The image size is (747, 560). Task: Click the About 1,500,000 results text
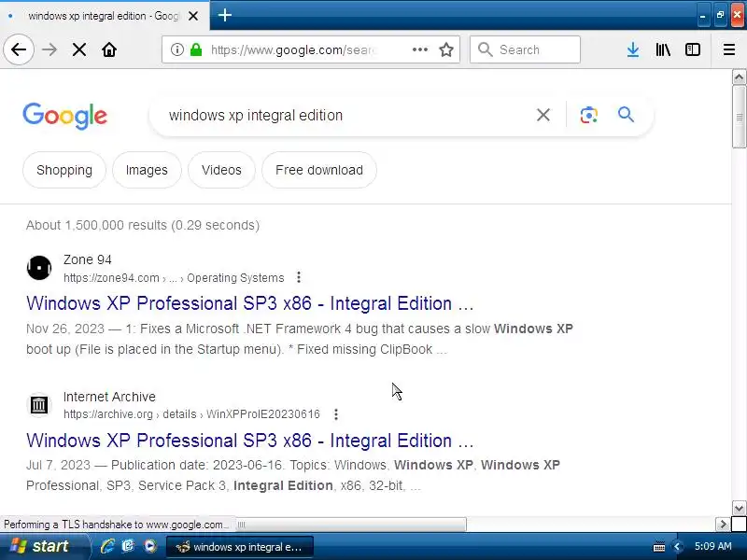coord(143,225)
